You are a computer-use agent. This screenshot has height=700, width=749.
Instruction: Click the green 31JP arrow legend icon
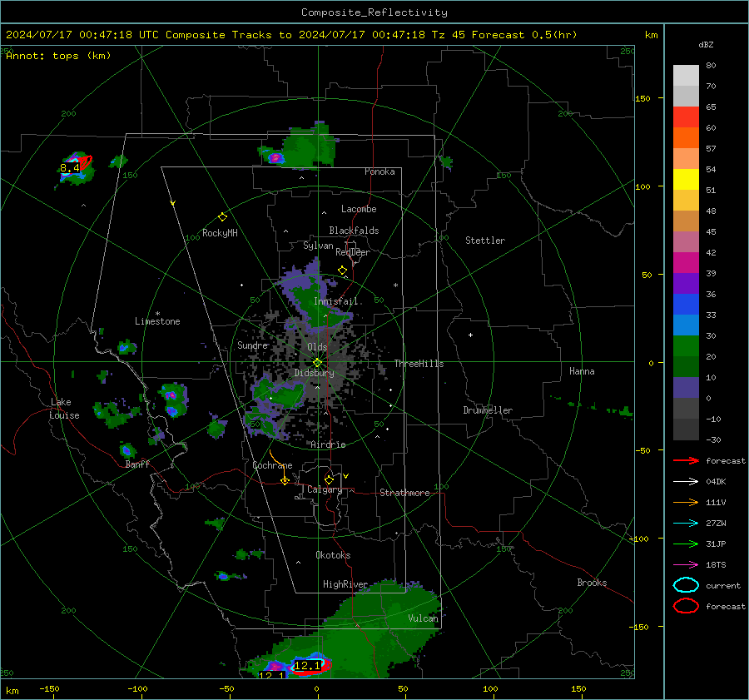[x=686, y=544]
